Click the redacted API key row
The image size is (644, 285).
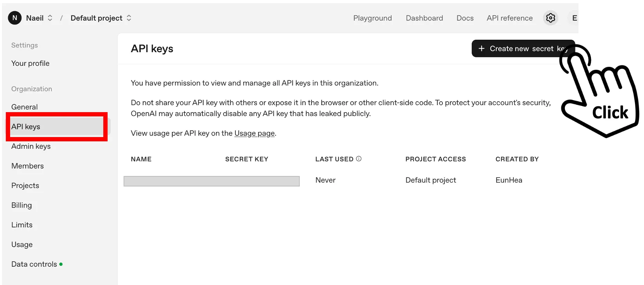(x=211, y=181)
